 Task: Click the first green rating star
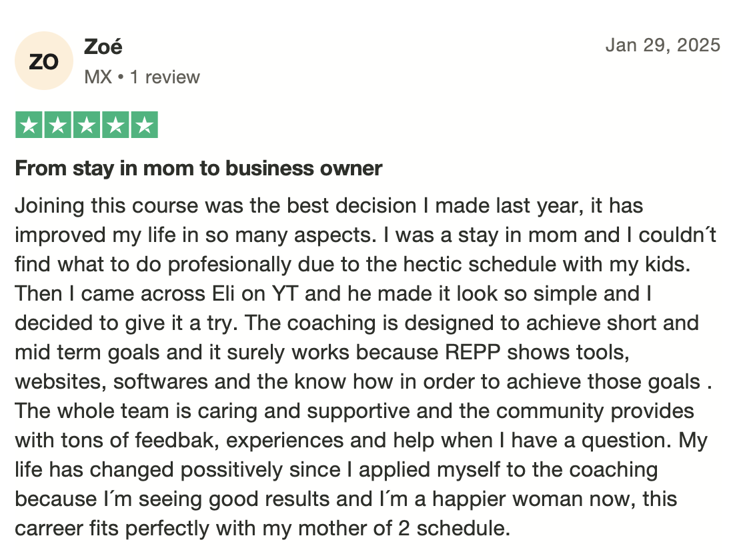pos(29,125)
